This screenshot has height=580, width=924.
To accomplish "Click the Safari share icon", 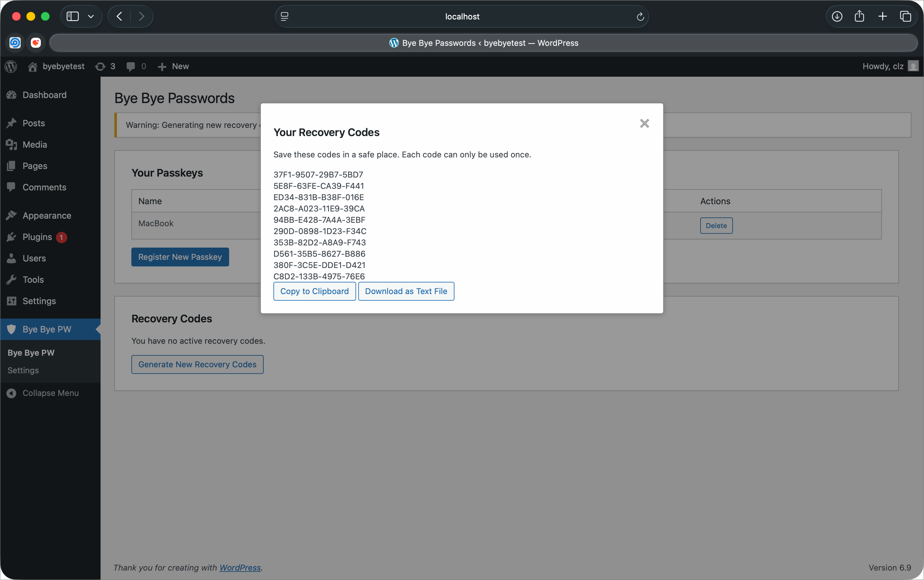I will pyautogui.click(x=860, y=16).
